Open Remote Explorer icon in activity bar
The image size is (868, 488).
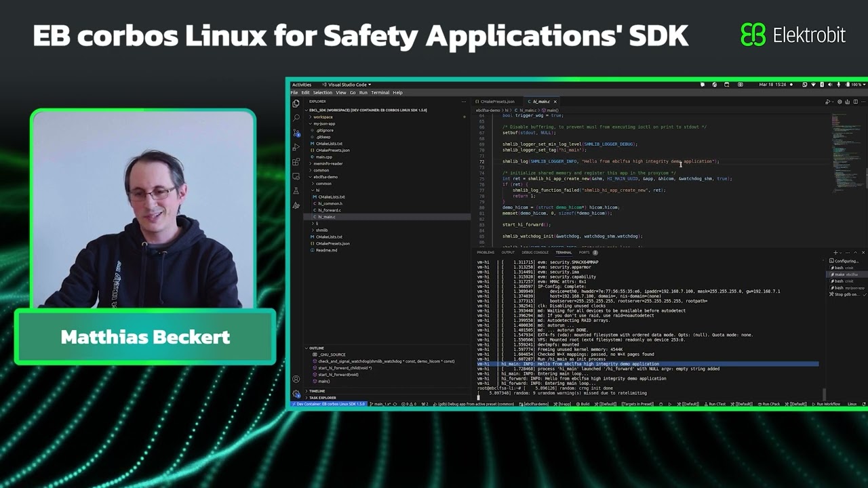[x=296, y=176]
